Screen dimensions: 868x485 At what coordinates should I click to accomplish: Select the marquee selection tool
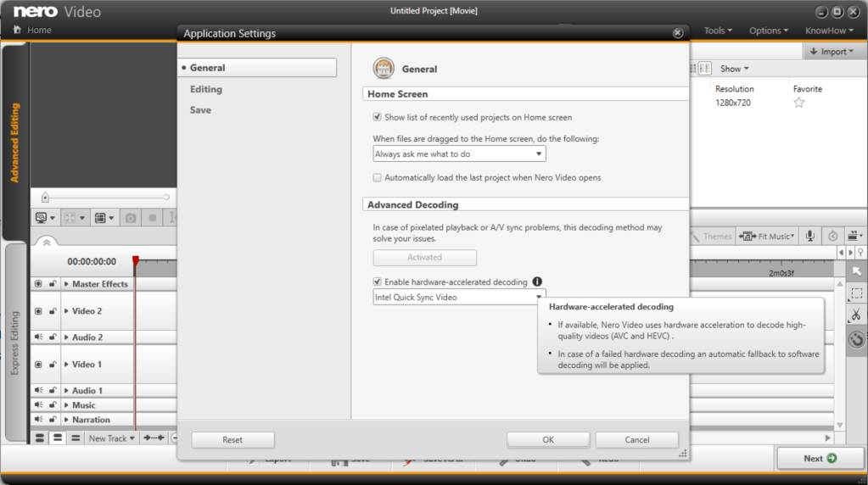click(x=856, y=293)
